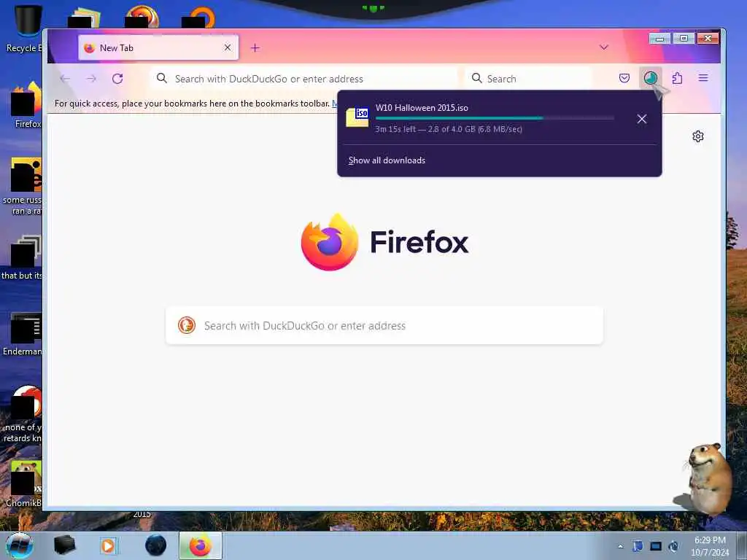747x560 pixels.
Task: Click the Firefox taskbar button
Action: (201, 545)
